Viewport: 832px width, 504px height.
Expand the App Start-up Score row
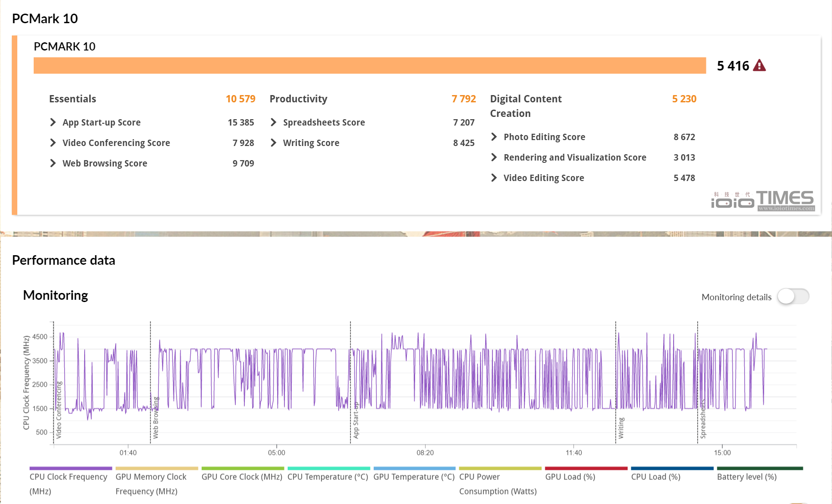[53, 122]
